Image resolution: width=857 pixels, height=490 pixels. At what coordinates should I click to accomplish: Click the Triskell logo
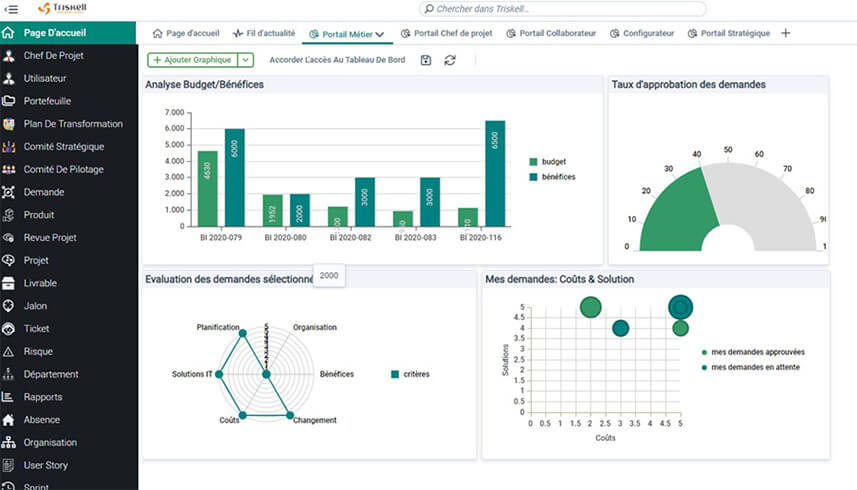[x=62, y=8]
